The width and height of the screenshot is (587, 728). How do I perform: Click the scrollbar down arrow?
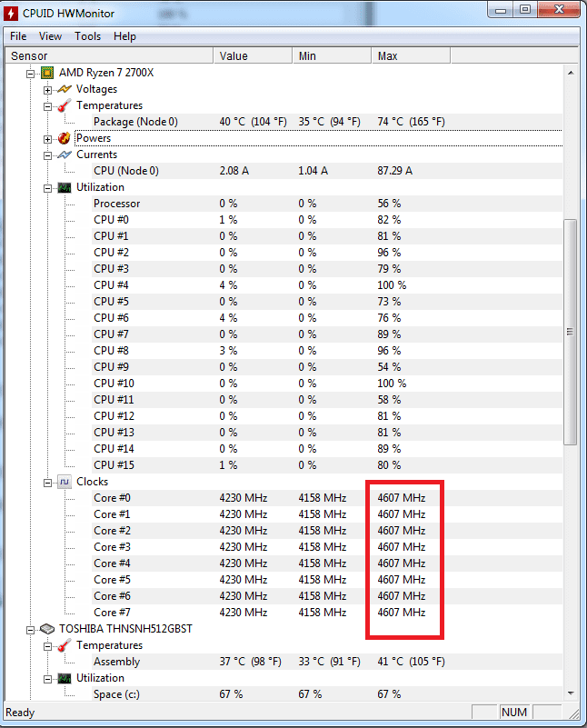pyautogui.click(x=571, y=693)
